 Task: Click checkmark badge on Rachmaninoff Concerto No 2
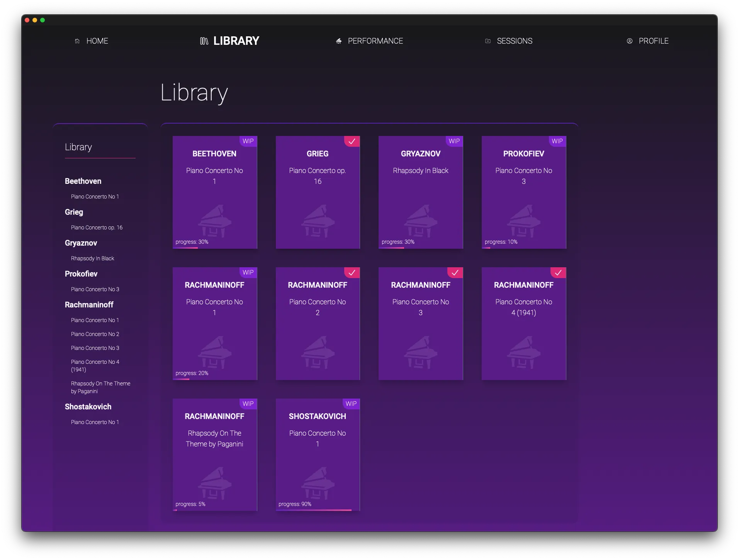coord(352,273)
